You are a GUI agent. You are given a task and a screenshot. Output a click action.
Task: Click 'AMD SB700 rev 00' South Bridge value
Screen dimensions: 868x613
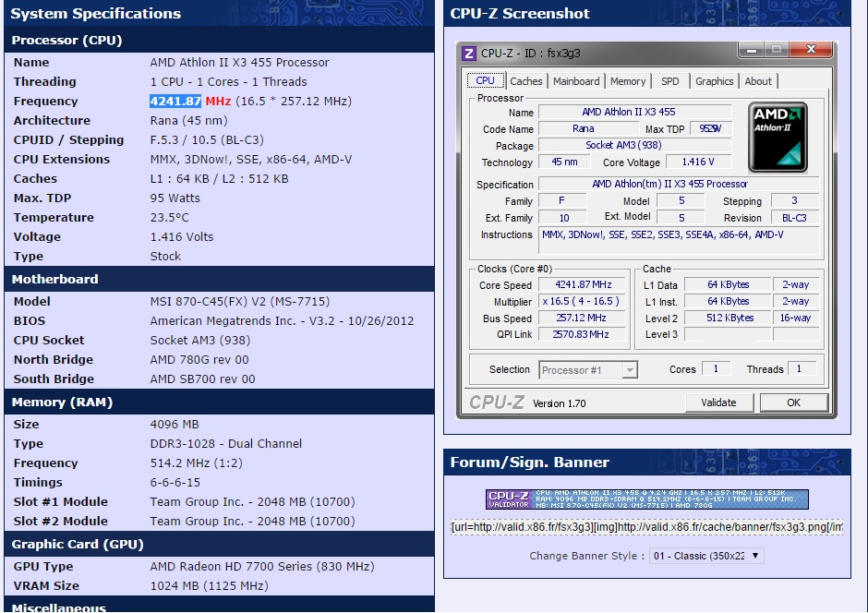tap(202, 379)
